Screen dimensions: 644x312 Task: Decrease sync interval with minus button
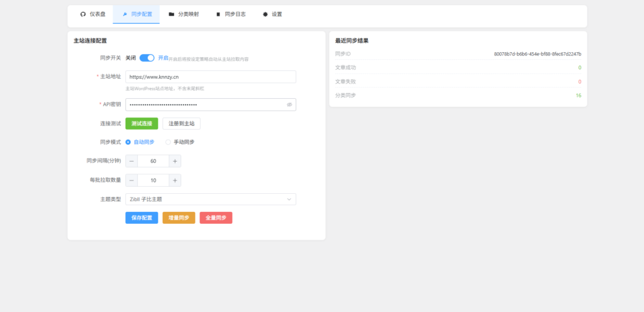tap(131, 161)
